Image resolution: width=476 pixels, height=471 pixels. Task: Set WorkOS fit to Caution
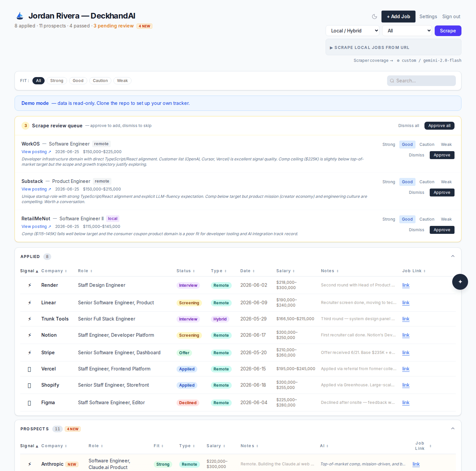[x=427, y=145]
